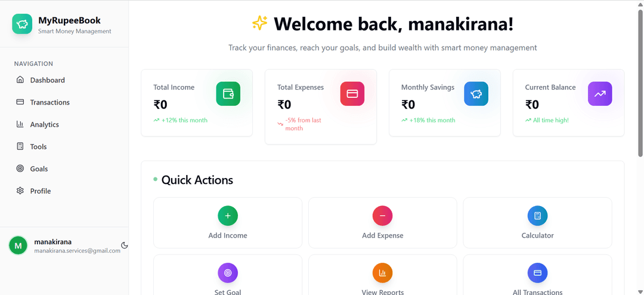Image resolution: width=644 pixels, height=295 pixels.
Task: Open the Analytics page
Action: point(44,124)
